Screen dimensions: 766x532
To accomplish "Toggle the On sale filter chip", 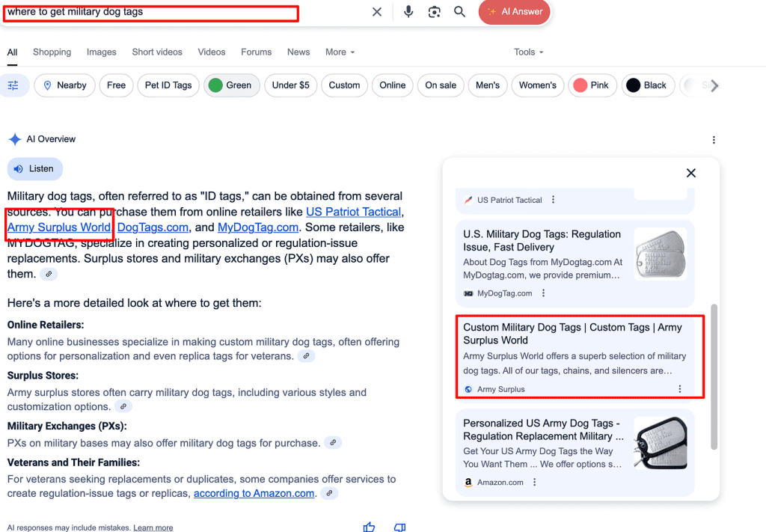I will [441, 85].
